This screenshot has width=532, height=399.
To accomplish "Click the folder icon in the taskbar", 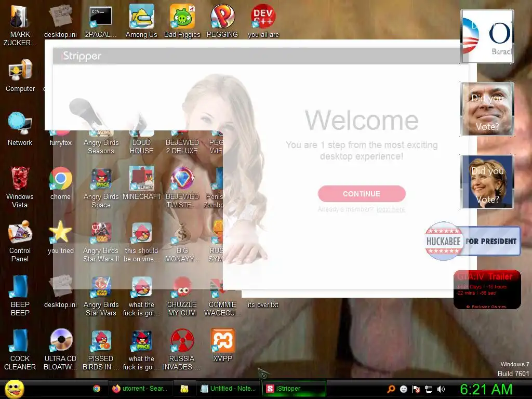I will 184,389.
